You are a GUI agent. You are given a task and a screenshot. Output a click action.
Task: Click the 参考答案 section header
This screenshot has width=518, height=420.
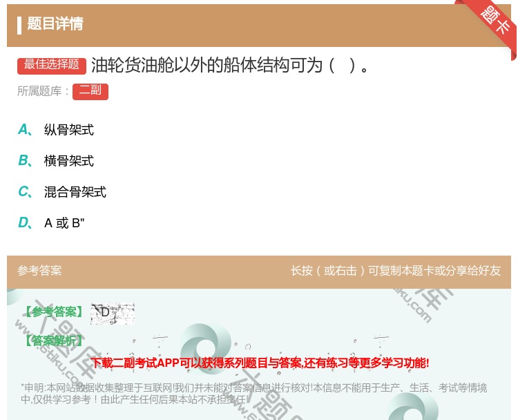pyautogui.click(x=39, y=271)
